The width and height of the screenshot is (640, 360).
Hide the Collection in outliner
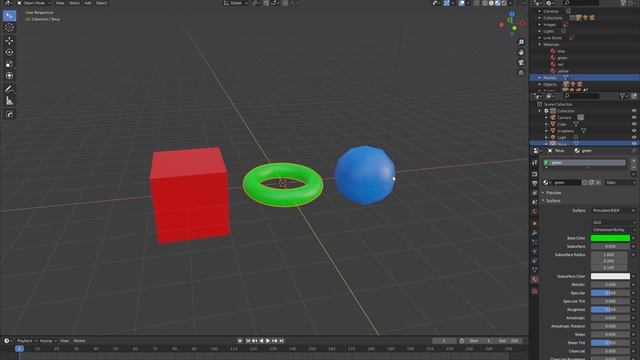[634, 111]
